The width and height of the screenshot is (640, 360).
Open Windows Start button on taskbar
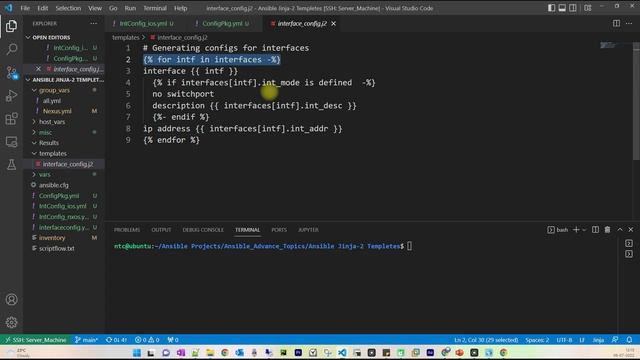point(137,353)
